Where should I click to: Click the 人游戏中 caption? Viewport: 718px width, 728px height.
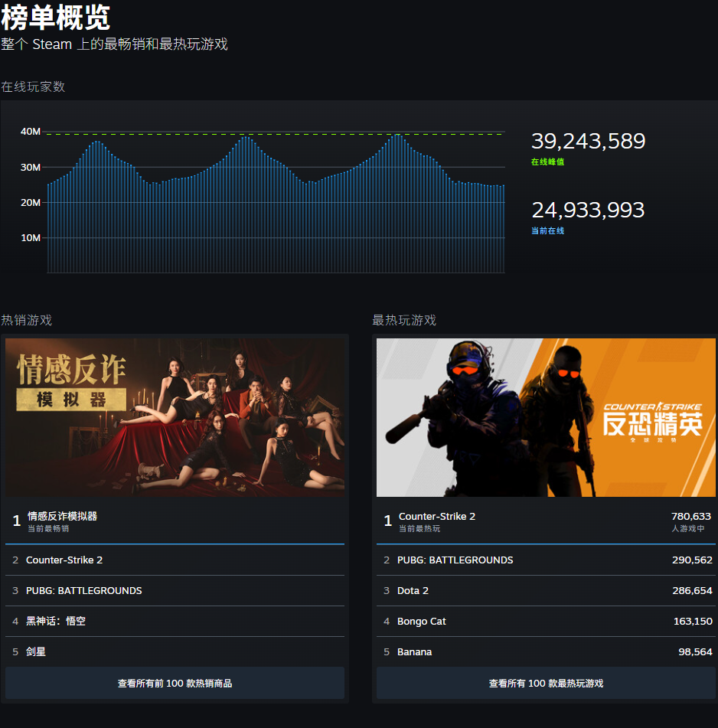pyautogui.click(x=688, y=528)
